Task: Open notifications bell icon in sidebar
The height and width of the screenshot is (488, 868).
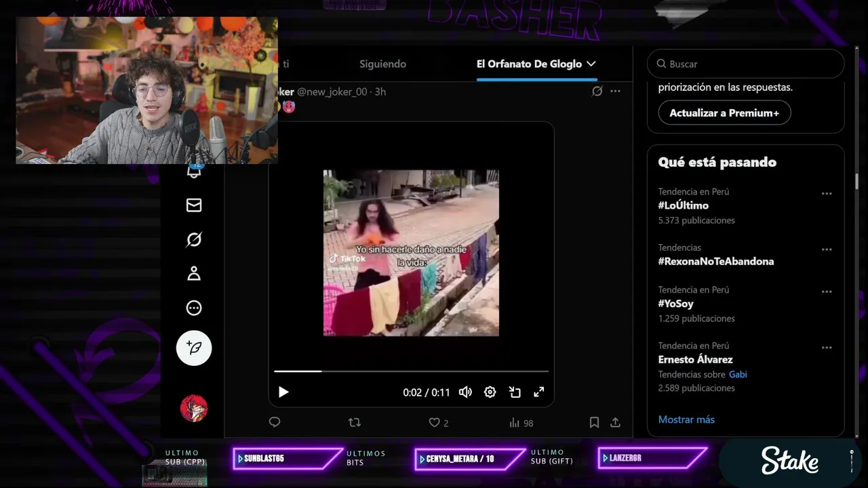Action: tap(194, 170)
